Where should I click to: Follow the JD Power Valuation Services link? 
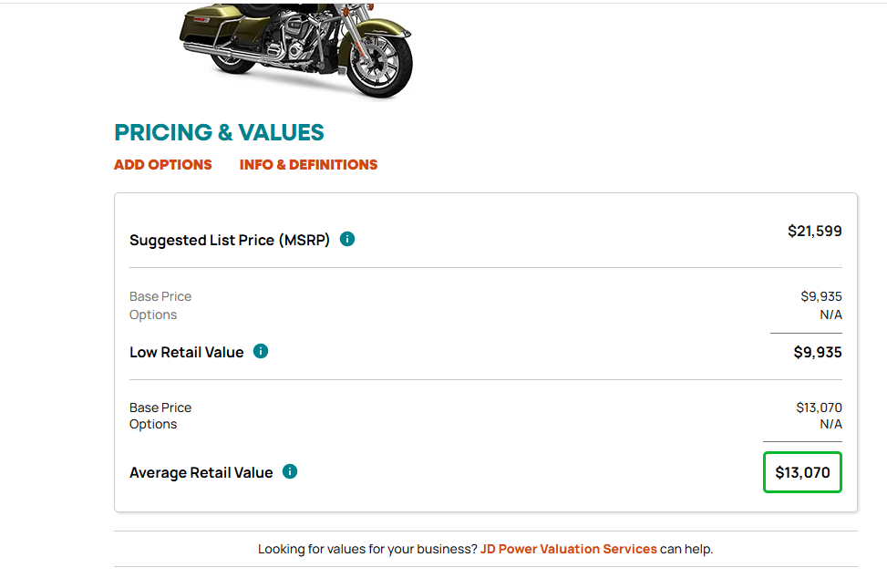click(568, 549)
